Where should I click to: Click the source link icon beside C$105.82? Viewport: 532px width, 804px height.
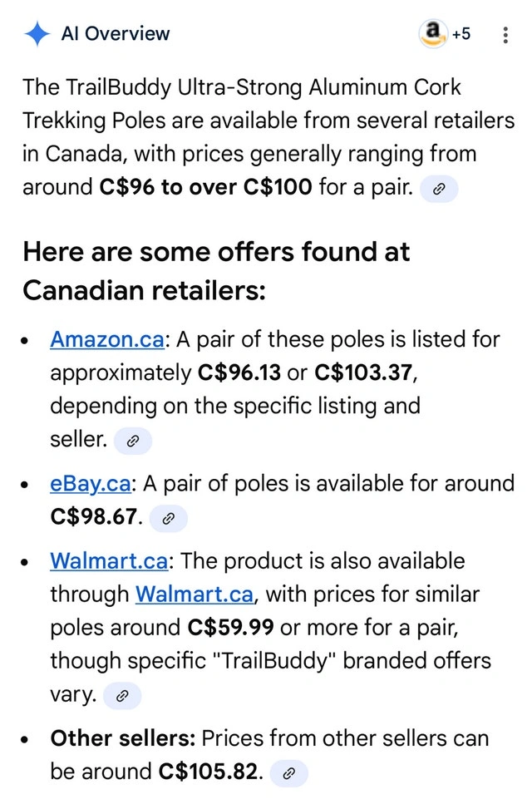click(288, 773)
